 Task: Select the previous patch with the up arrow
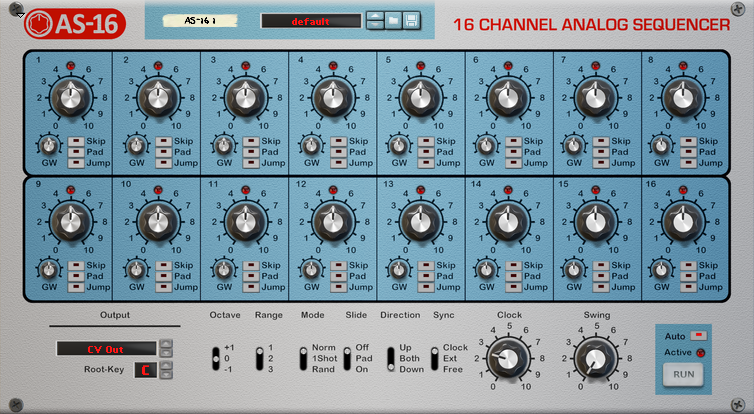click(375, 17)
